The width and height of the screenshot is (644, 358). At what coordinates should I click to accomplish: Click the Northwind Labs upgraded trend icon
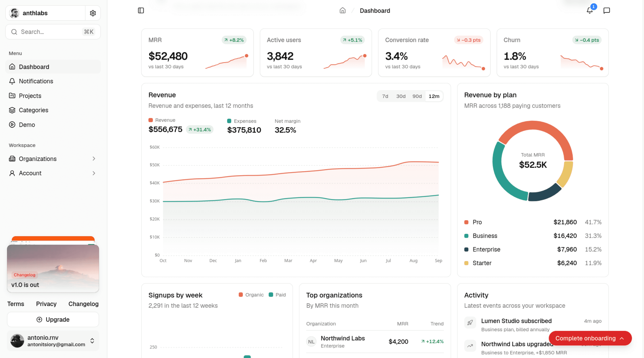(x=470, y=346)
